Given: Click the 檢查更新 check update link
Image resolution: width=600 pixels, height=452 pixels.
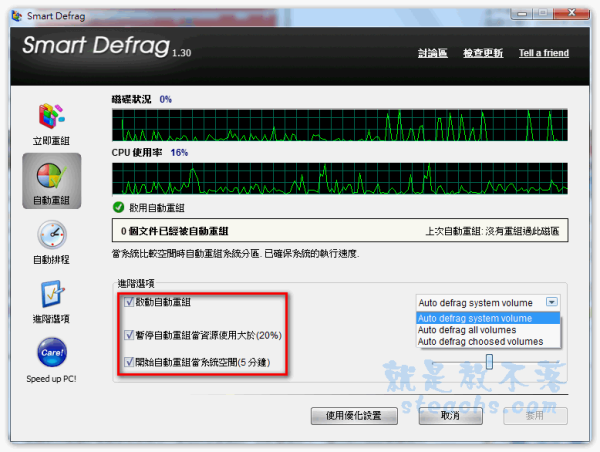Looking at the screenshot, I should 483,53.
